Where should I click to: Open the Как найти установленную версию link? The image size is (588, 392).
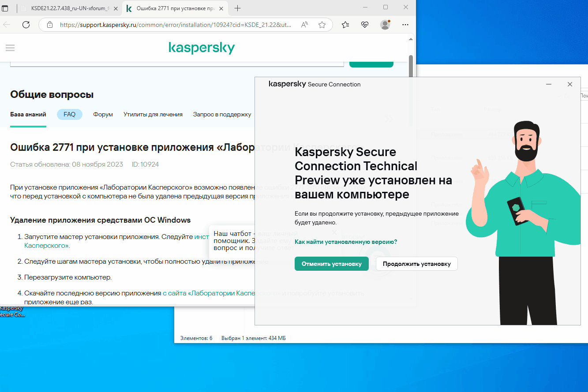click(346, 242)
